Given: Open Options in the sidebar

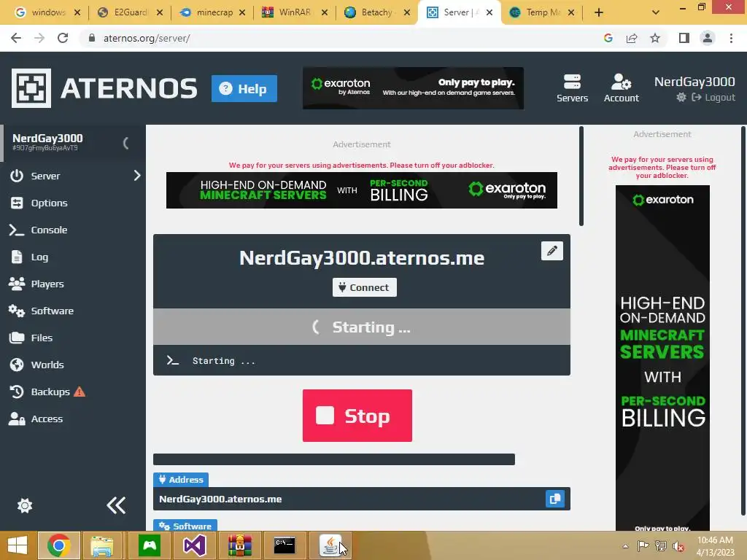Looking at the screenshot, I should click(x=49, y=203).
